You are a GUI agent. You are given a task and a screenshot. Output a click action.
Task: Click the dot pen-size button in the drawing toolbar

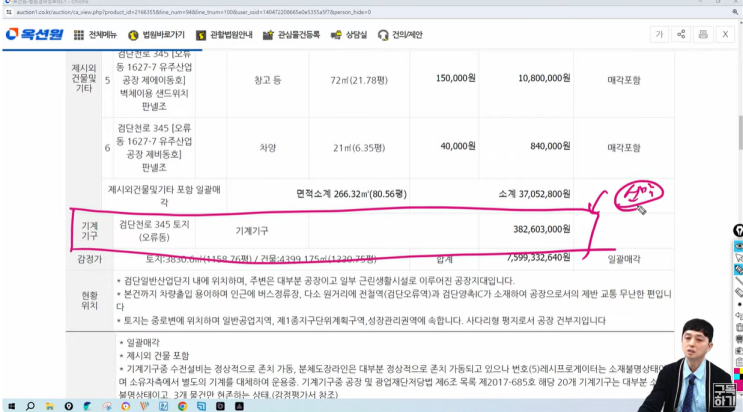point(739,304)
